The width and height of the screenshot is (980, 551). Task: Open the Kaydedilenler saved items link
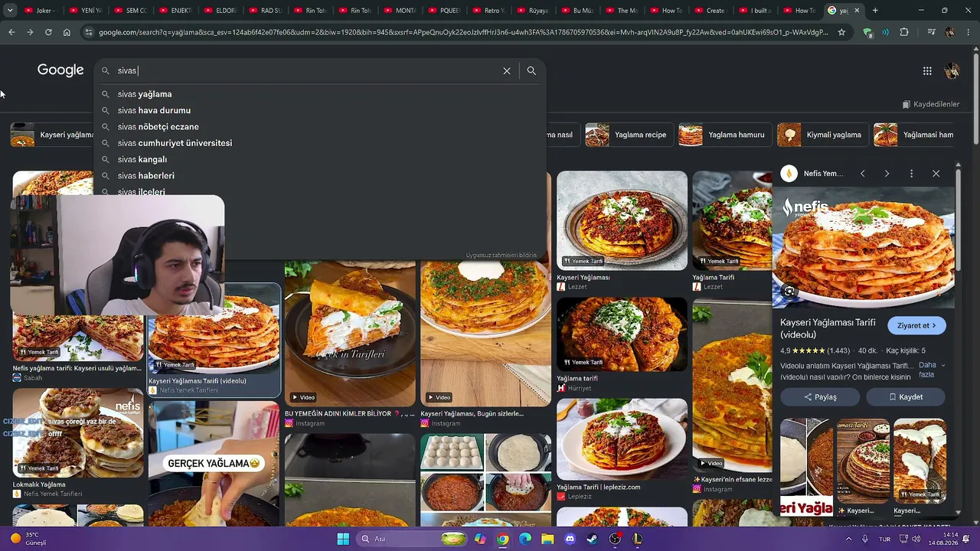[x=931, y=104]
